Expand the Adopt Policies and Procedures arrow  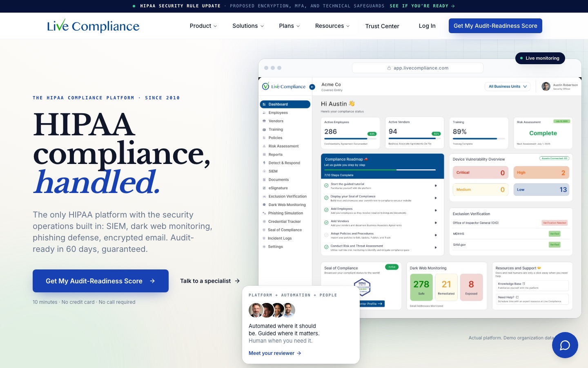436,235
